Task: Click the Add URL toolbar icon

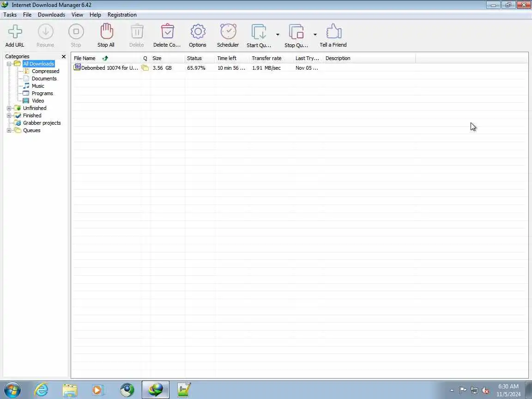Action: tap(15, 32)
